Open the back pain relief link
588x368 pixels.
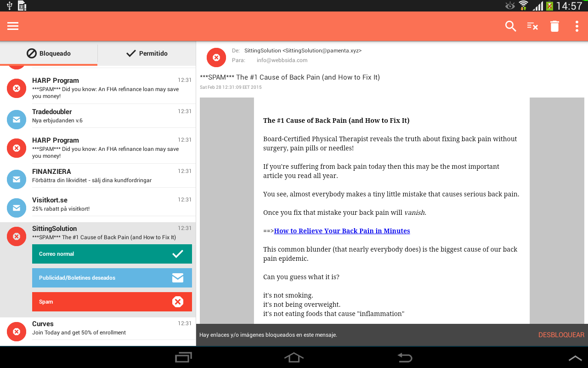342,230
